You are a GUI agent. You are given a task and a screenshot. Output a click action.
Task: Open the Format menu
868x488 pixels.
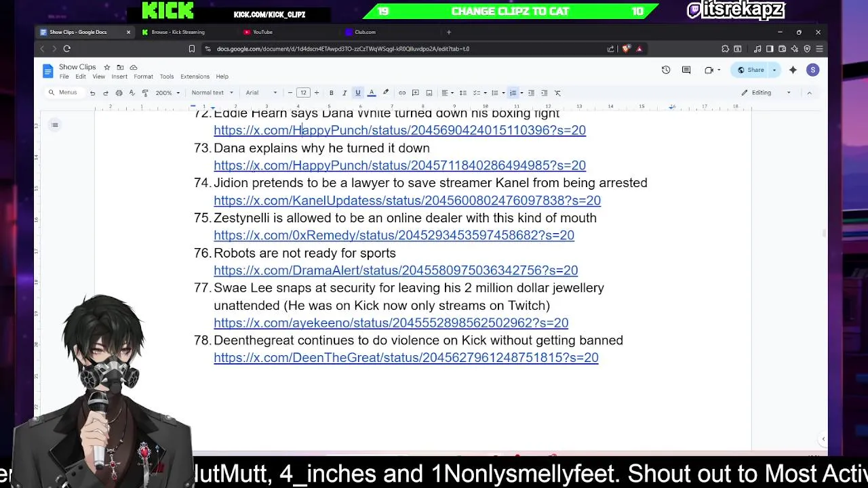[x=143, y=77]
